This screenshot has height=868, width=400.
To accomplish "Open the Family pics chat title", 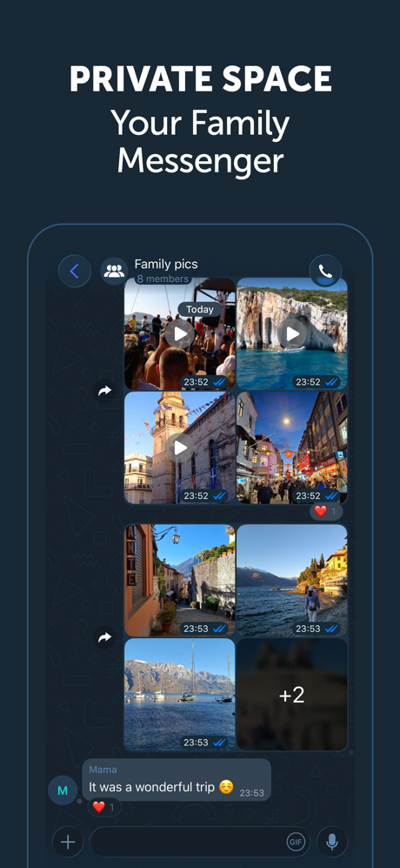I will coord(166,264).
